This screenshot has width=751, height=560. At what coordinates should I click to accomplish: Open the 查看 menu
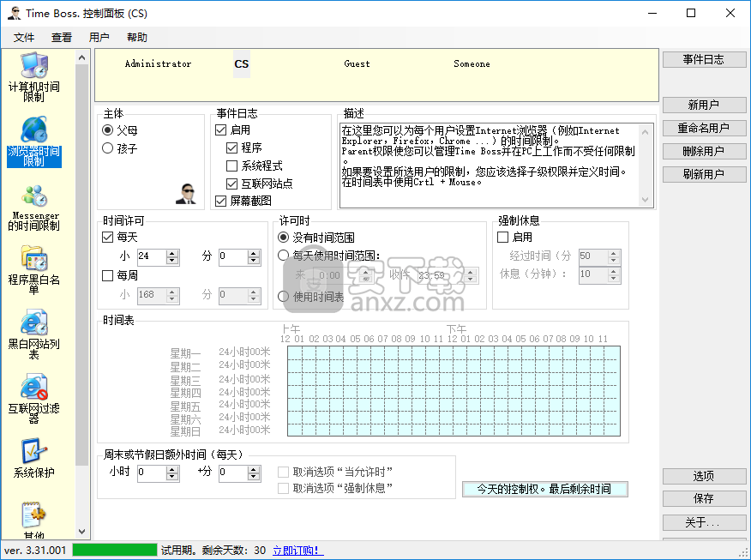(62, 38)
